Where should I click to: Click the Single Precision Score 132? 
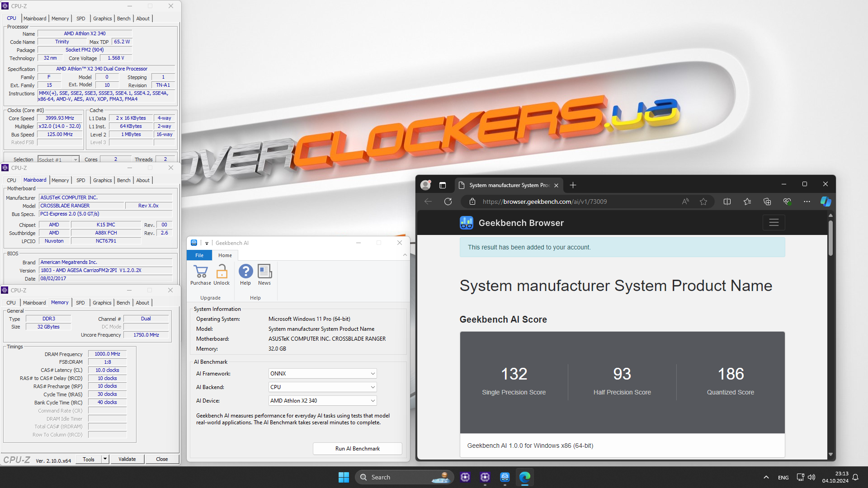[514, 374]
